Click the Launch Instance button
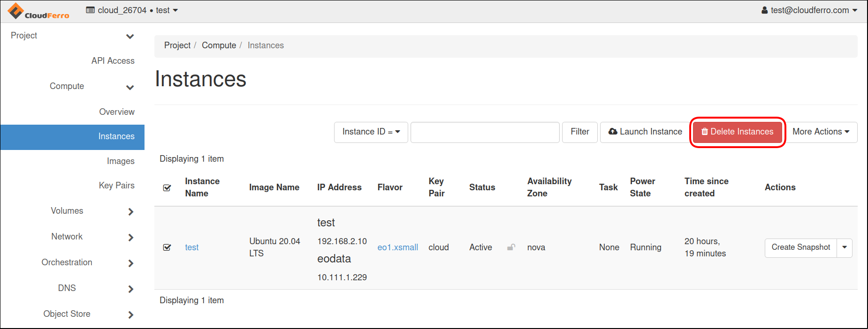The width and height of the screenshot is (868, 329). tap(645, 132)
